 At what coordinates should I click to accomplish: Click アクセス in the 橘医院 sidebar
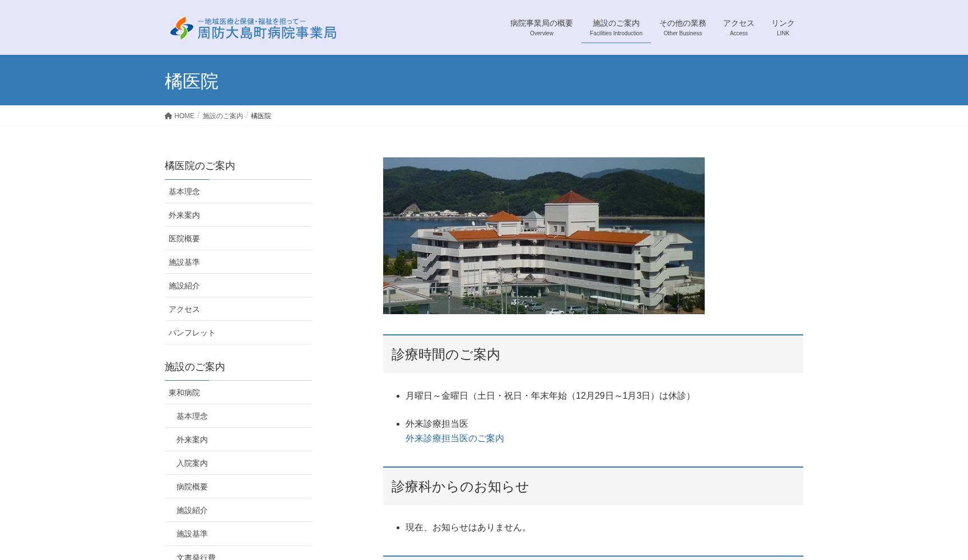184,309
